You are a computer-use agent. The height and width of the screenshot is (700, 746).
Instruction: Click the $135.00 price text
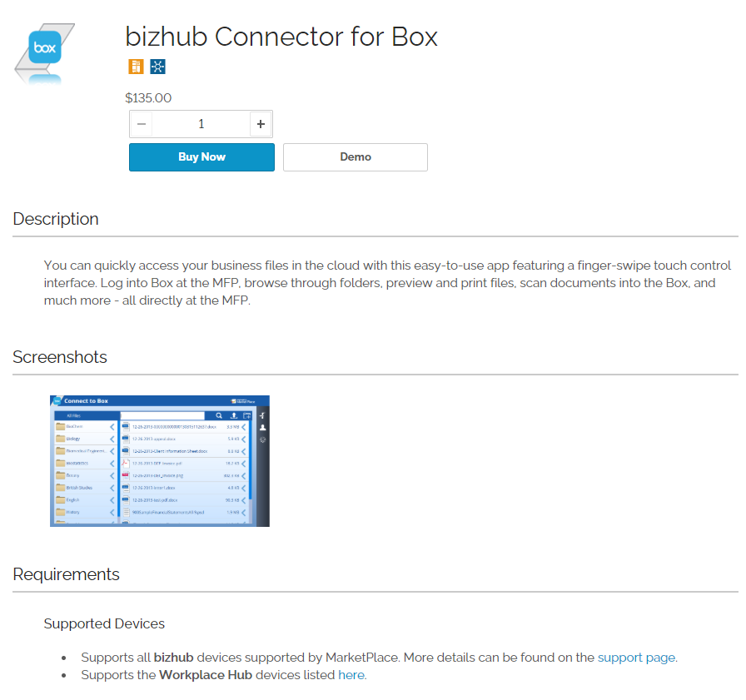click(x=148, y=98)
